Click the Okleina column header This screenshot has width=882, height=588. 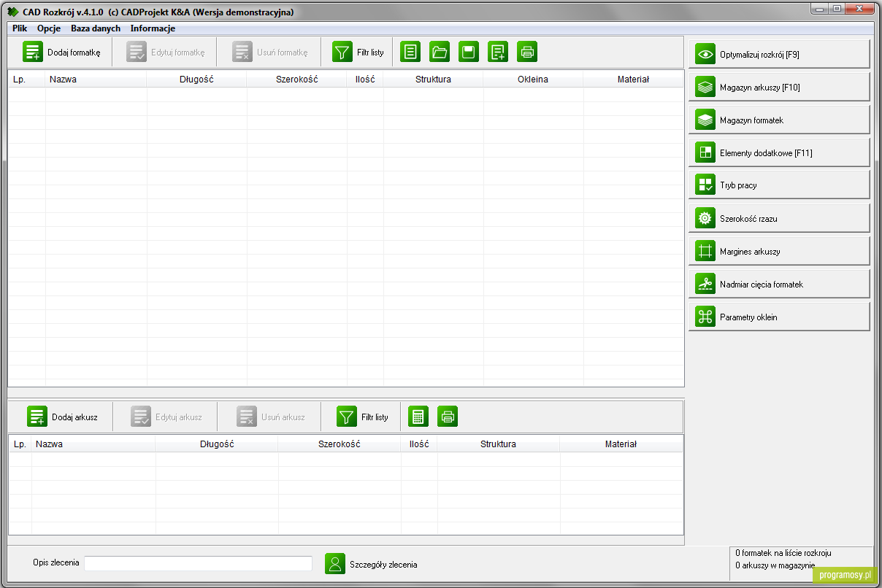click(x=533, y=79)
